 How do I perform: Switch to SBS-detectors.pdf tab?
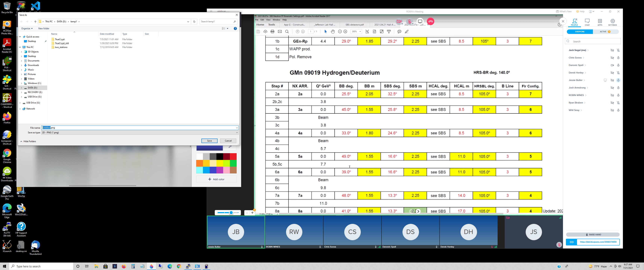[355, 25]
